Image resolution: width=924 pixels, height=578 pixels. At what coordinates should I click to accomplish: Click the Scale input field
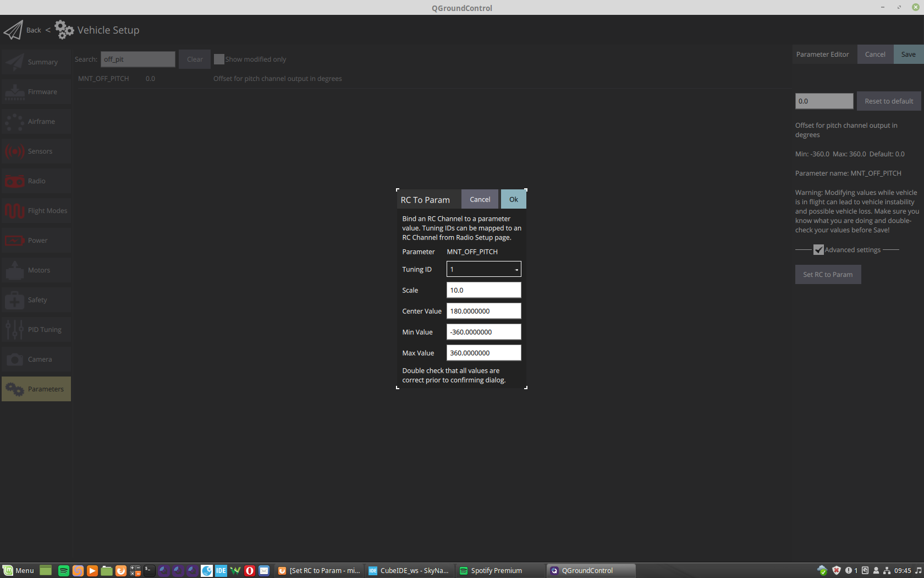(483, 290)
